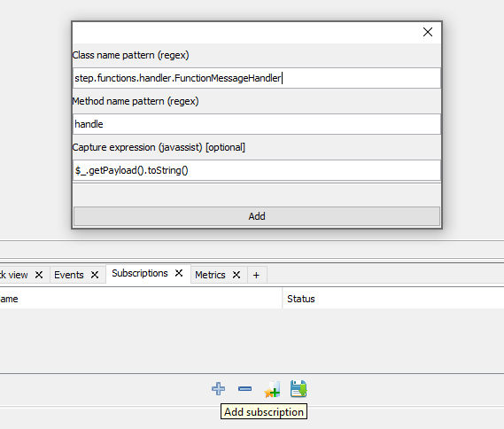This screenshot has height=429, width=504.
Task: Focus the Method name pattern field containing 'handle'
Action: [257, 124]
